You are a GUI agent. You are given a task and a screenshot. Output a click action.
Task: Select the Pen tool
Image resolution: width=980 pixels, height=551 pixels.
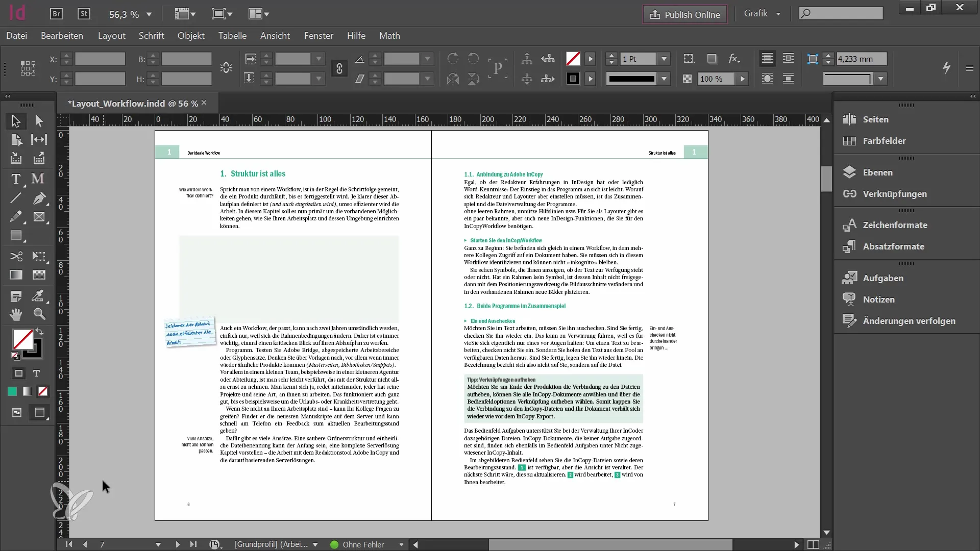pos(38,197)
